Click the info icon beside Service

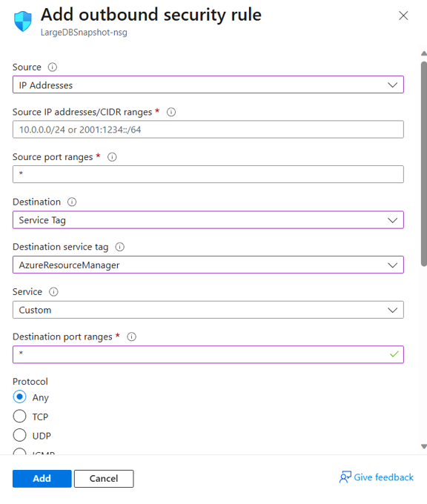pyautogui.click(x=53, y=292)
